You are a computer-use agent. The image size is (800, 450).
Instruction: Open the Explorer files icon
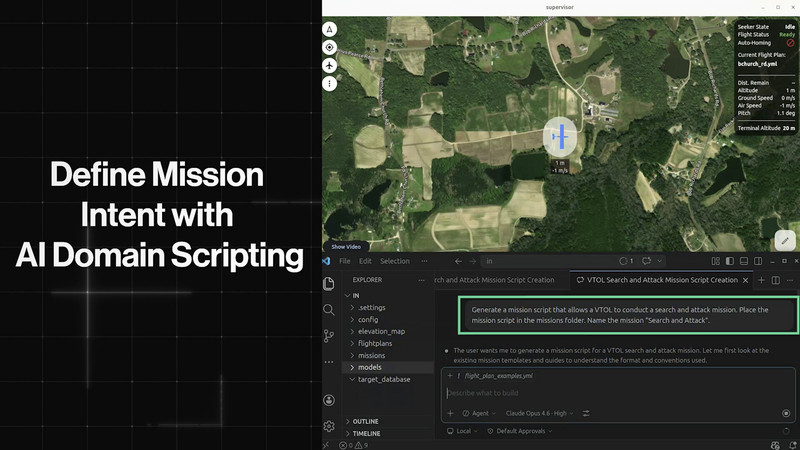[x=329, y=284]
